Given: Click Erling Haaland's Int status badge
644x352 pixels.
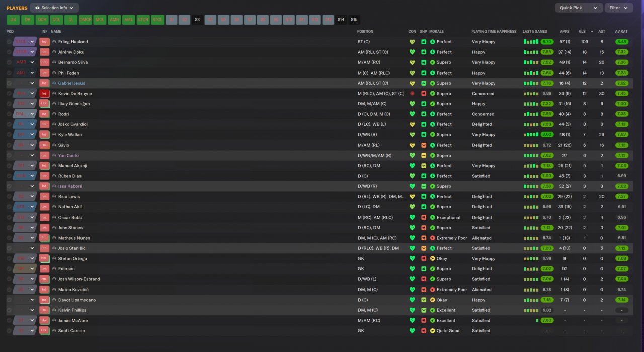Looking at the screenshot, I should (x=44, y=42).
